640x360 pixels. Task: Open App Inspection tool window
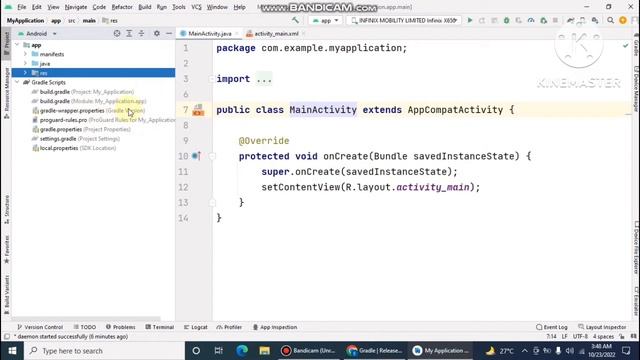pyautogui.click(x=275, y=327)
